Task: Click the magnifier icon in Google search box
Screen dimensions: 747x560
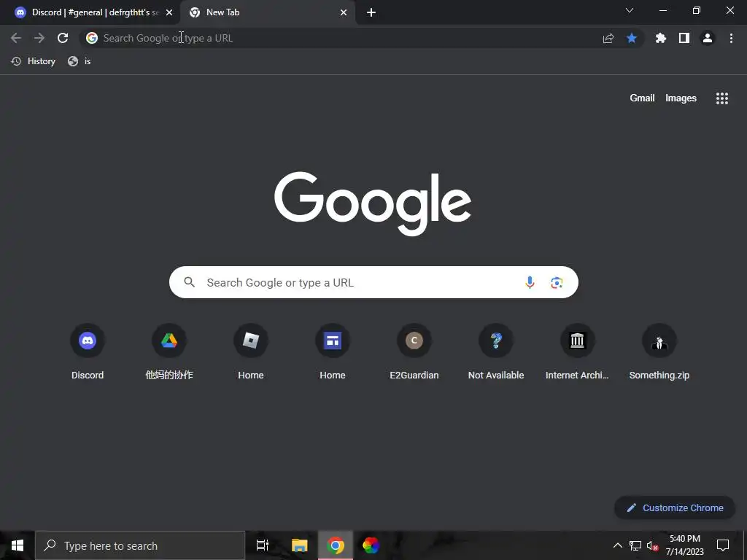Action: pos(189,282)
